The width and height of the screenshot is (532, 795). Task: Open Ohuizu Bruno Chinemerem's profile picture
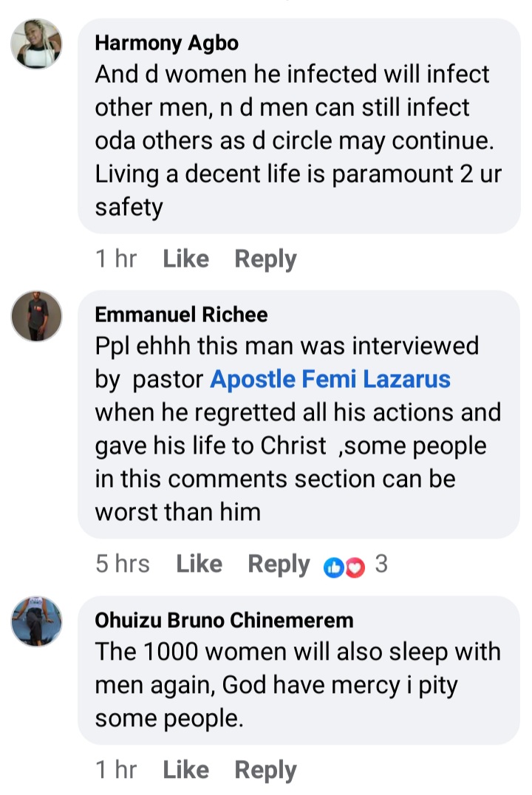coord(36,621)
